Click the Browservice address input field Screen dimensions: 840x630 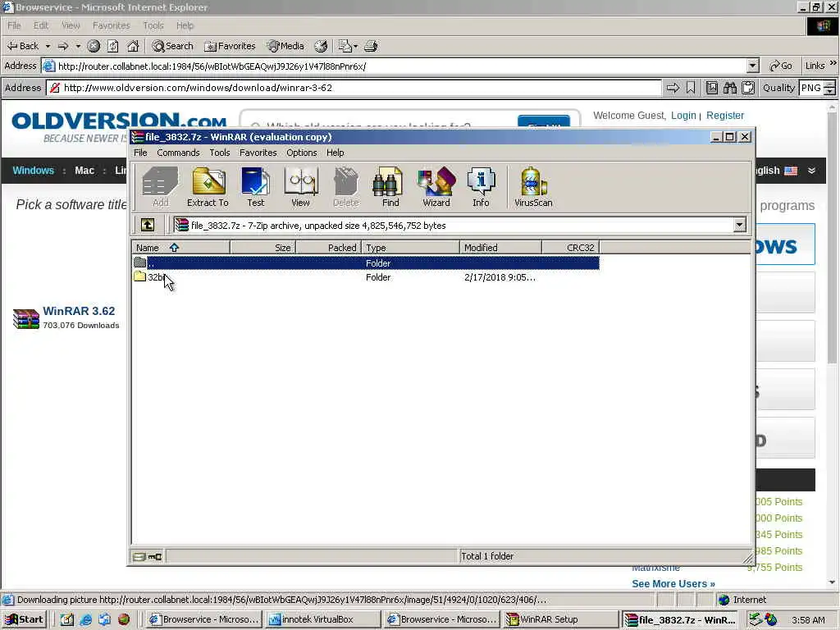(x=354, y=88)
